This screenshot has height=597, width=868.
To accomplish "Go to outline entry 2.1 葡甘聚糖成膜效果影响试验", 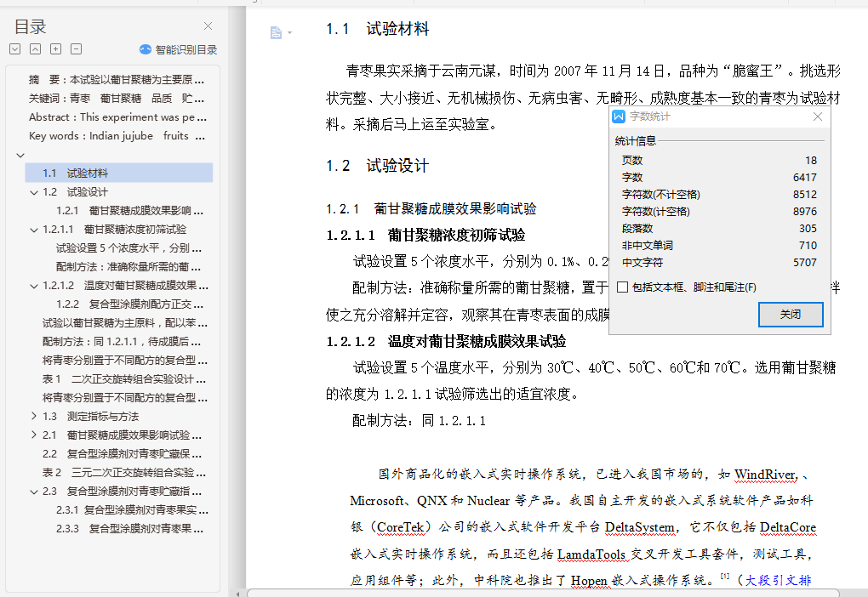I will (x=122, y=435).
